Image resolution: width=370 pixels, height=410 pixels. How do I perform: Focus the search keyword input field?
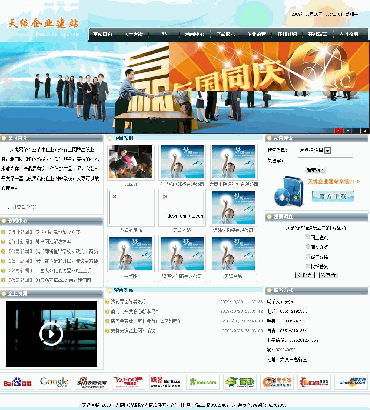(325, 161)
